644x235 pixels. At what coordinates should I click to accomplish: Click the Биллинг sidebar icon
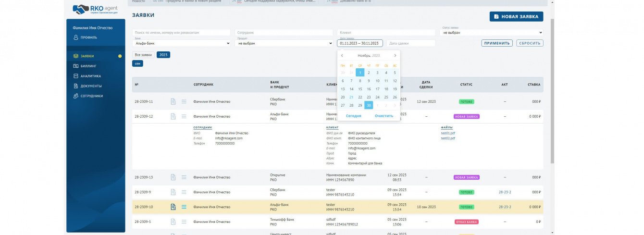click(76, 66)
